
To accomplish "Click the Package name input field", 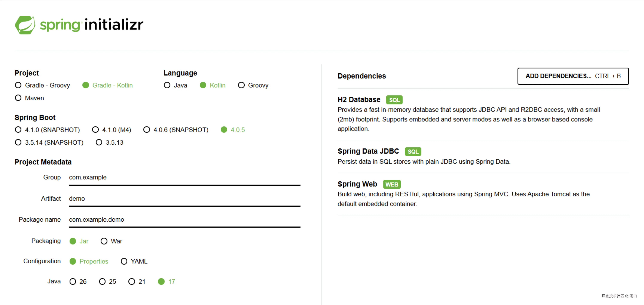I will click(185, 220).
